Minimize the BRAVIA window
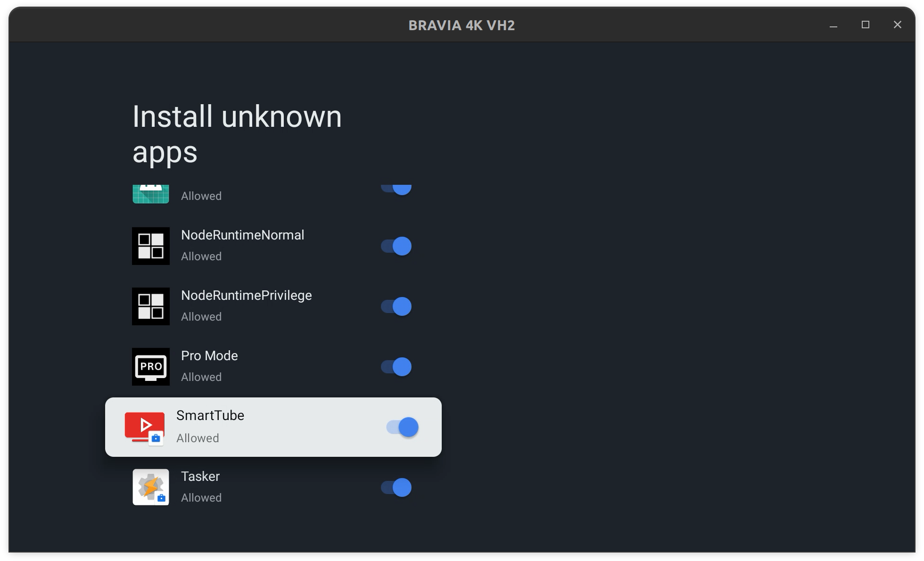The image size is (924, 561). (x=833, y=25)
